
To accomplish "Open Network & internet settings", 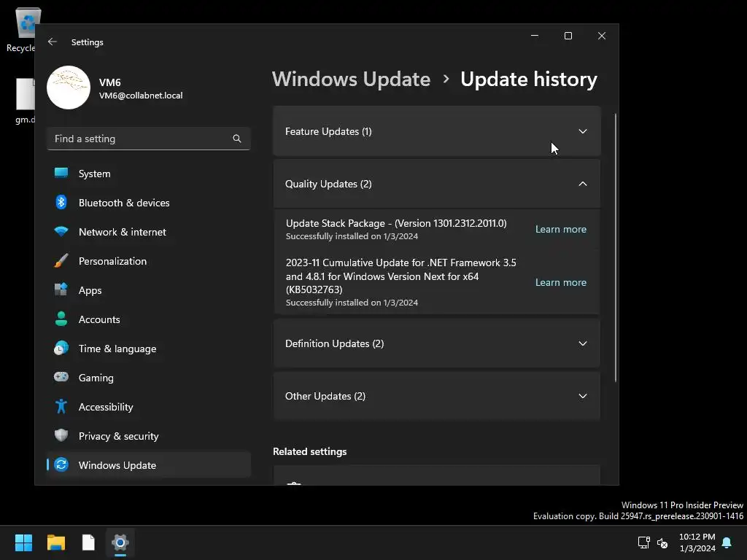I will (x=149, y=232).
